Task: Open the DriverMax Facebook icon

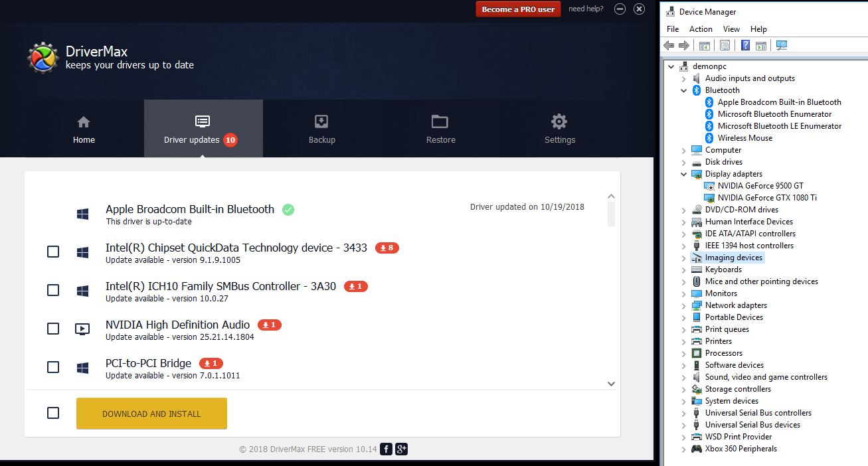Action: [x=387, y=449]
